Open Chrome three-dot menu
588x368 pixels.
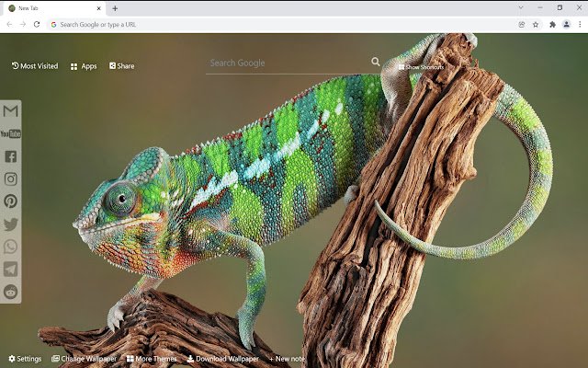pos(580,25)
